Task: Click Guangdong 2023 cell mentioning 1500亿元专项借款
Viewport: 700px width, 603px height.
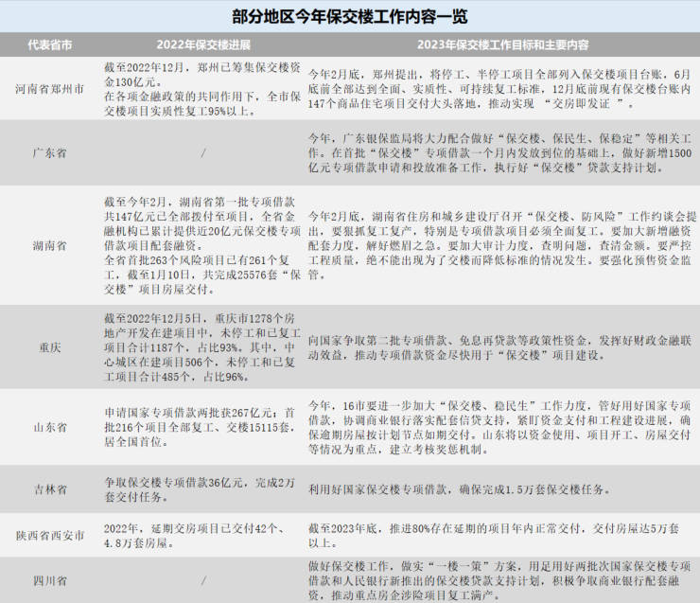Action: [x=500, y=153]
